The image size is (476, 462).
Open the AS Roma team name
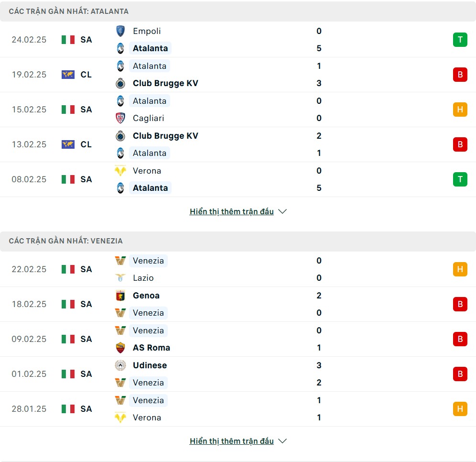pos(151,348)
